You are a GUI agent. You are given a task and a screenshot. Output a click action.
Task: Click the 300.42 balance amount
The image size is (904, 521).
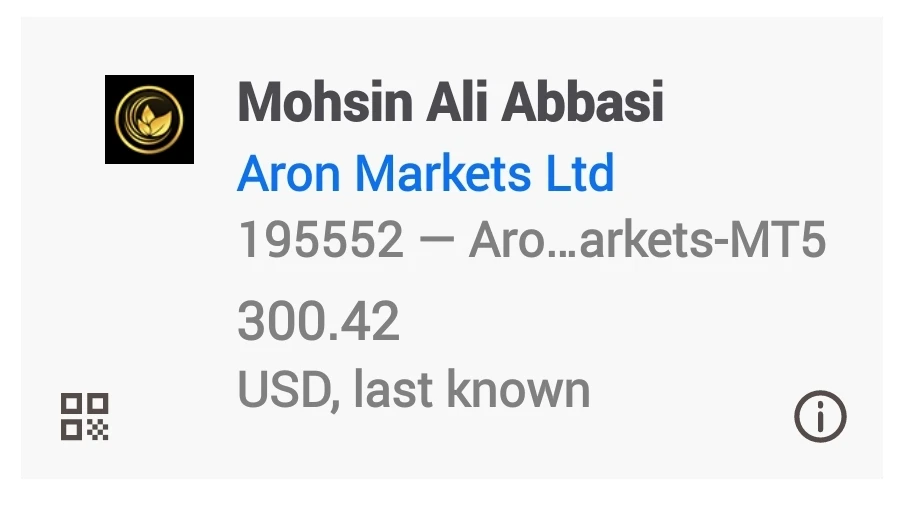click(x=318, y=322)
